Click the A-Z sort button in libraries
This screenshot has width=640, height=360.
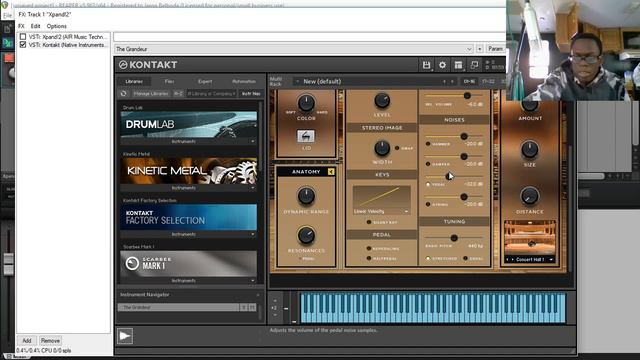pos(178,93)
